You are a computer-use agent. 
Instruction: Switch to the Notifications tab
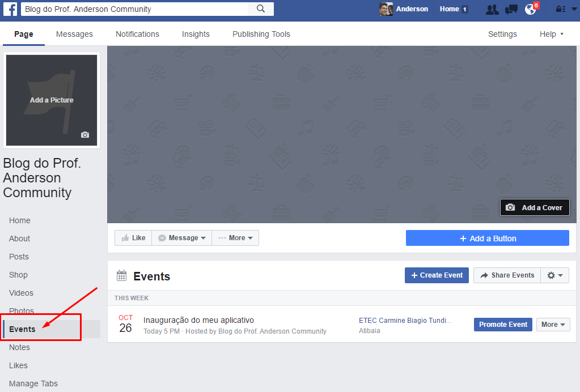pyautogui.click(x=137, y=34)
